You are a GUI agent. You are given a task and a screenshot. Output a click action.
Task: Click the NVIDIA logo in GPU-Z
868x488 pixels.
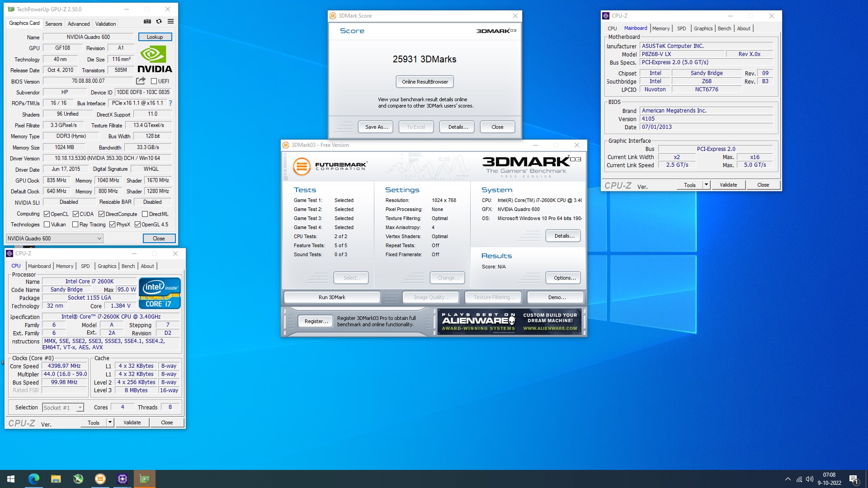[x=155, y=59]
